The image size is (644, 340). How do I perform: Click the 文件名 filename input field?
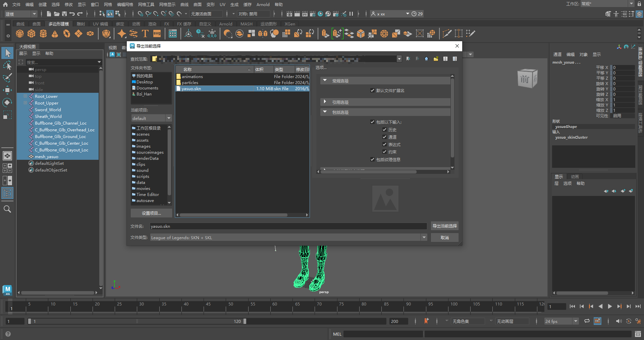[x=288, y=226]
